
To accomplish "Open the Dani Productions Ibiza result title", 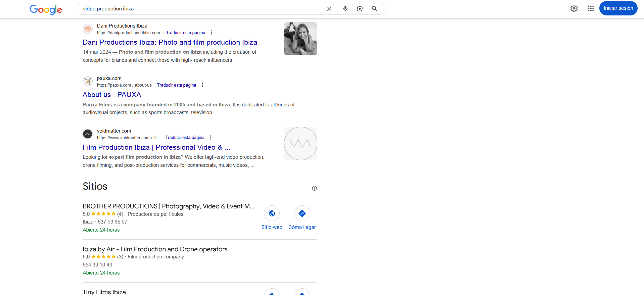I will 170,42.
